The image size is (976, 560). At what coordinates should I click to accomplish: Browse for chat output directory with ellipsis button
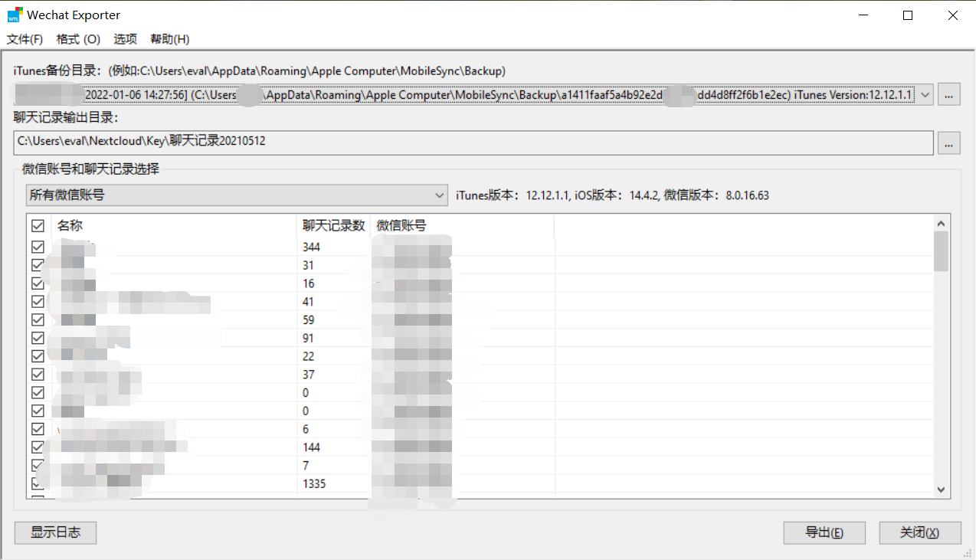[949, 142]
